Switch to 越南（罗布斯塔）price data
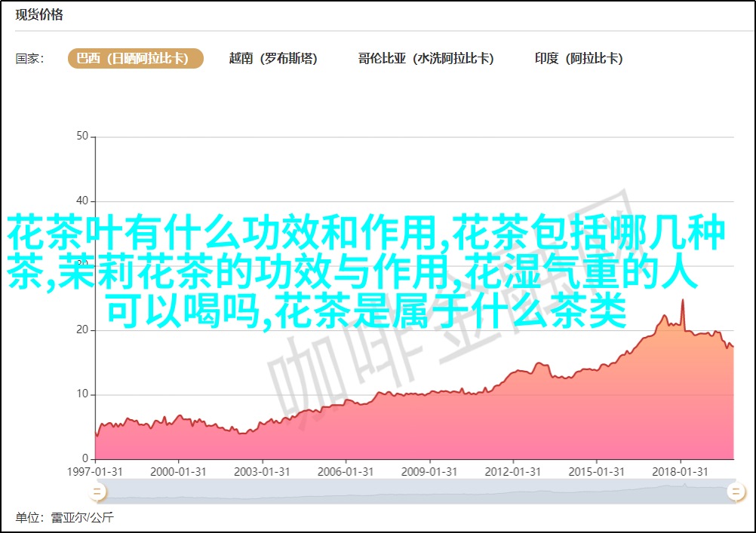 coord(273,59)
